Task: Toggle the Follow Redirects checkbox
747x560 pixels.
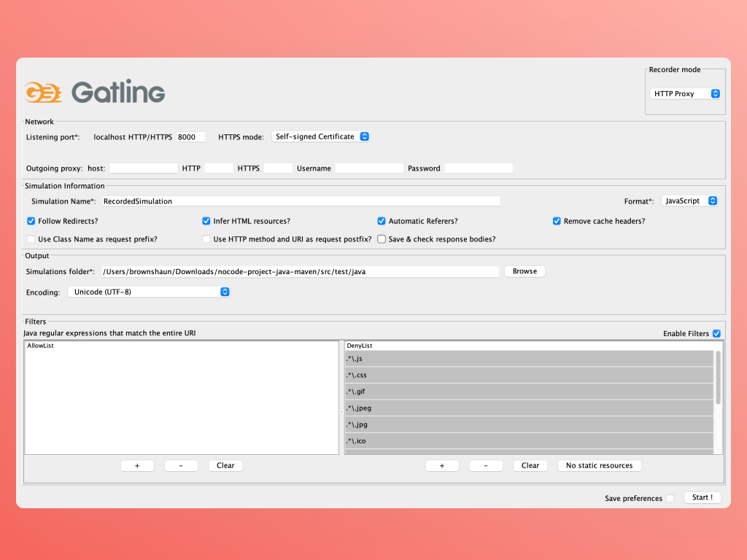Action: coord(31,221)
